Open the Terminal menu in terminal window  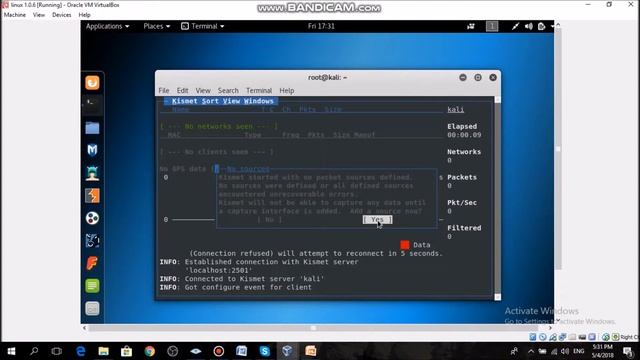(259, 91)
